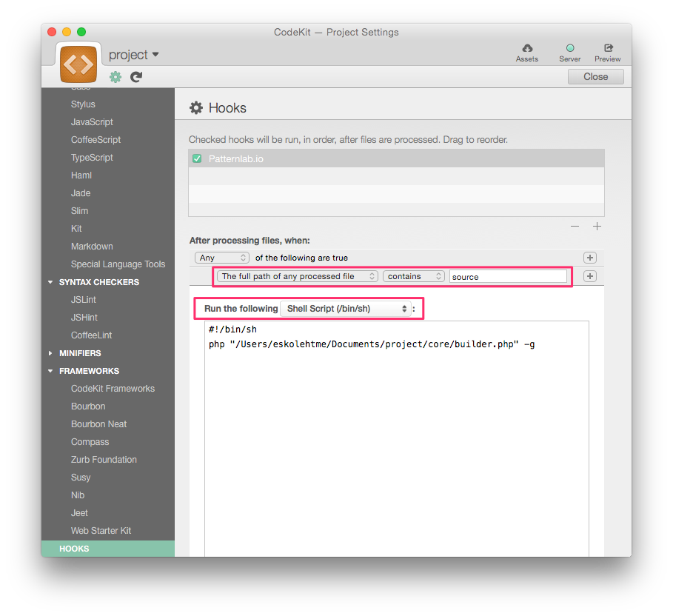Click the 'source' text input field

coord(508,276)
